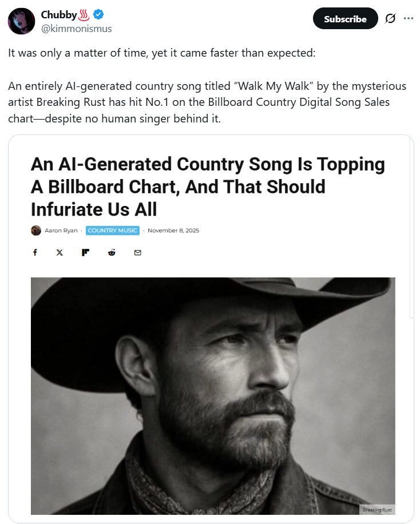Click the Breaking Rust image caption
420x524 pixels.
[x=378, y=509]
